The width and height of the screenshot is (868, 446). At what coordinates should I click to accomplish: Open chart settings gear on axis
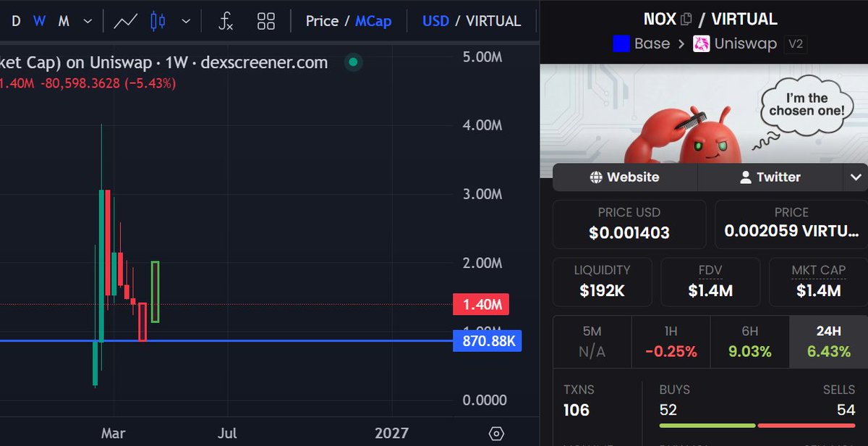click(496, 434)
